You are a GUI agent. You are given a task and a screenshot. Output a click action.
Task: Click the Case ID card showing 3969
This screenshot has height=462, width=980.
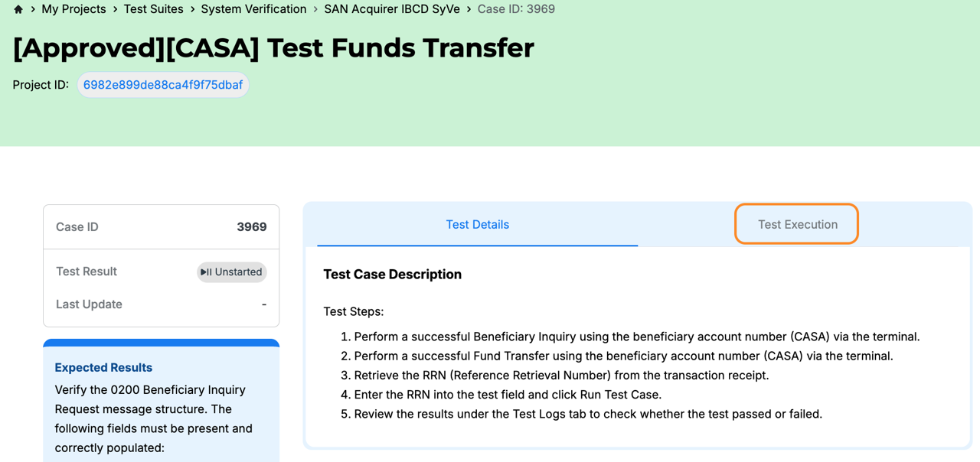pyautogui.click(x=161, y=226)
